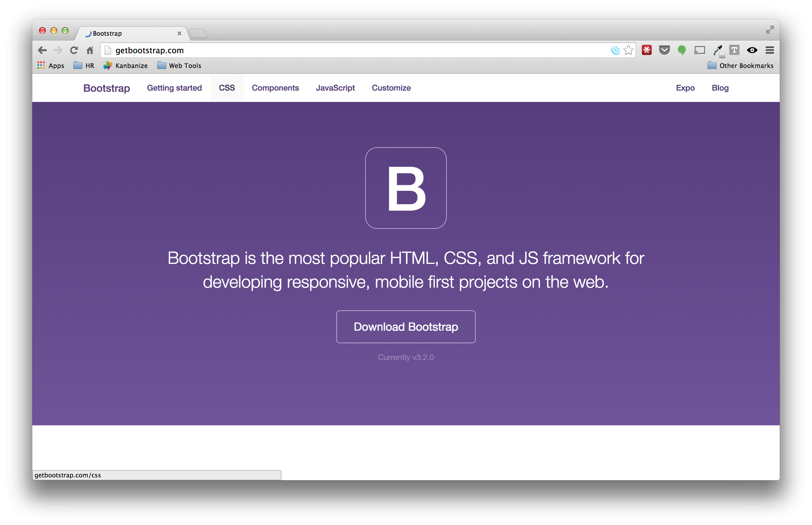
Task: Click the browser forward arrow
Action: 58,50
